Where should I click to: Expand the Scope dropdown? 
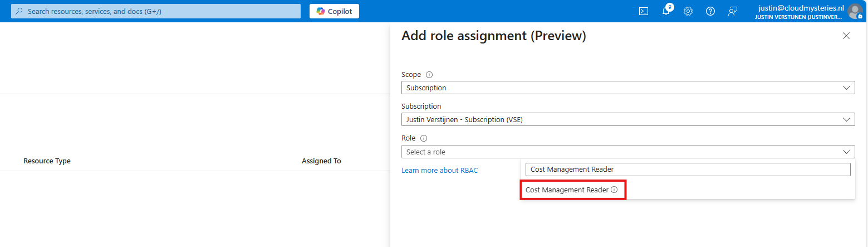pyautogui.click(x=628, y=88)
